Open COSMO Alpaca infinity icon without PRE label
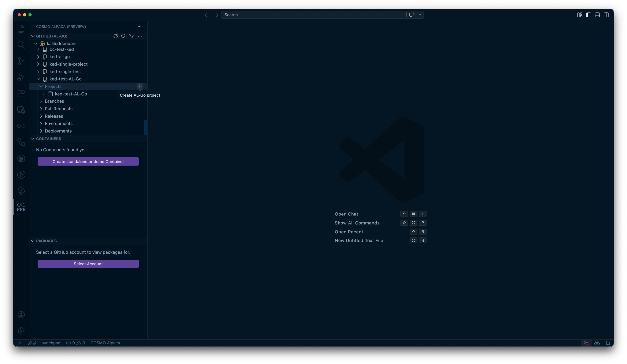Image resolution: width=627 pixels, height=364 pixels. click(21, 126)
